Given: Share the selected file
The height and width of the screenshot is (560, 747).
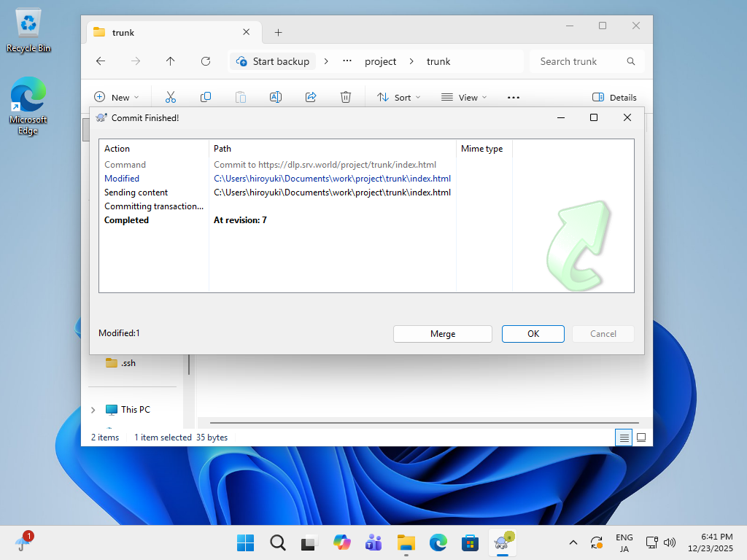Looking at the screenshot, I should pyautogui.click(x=311, y=96).
